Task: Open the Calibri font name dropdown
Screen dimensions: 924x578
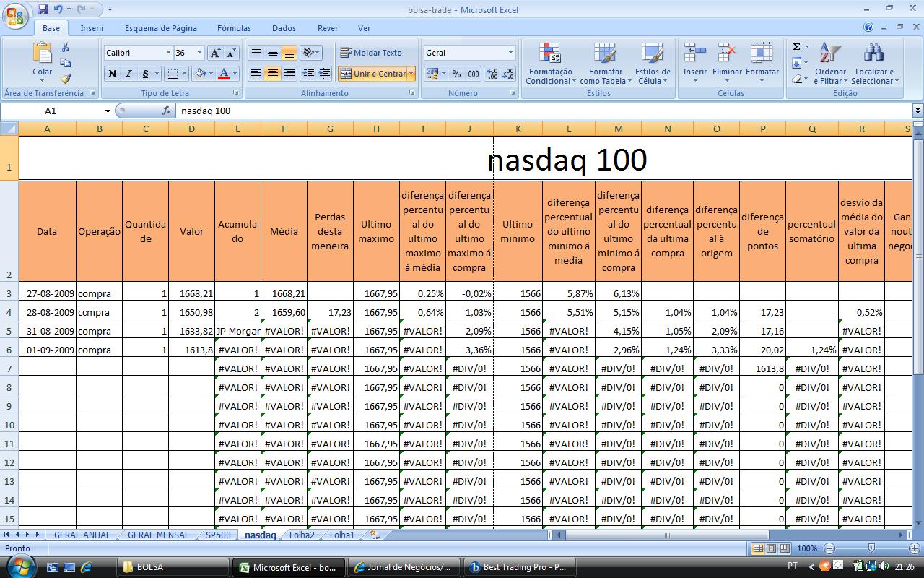Action: tap(168, 53)
